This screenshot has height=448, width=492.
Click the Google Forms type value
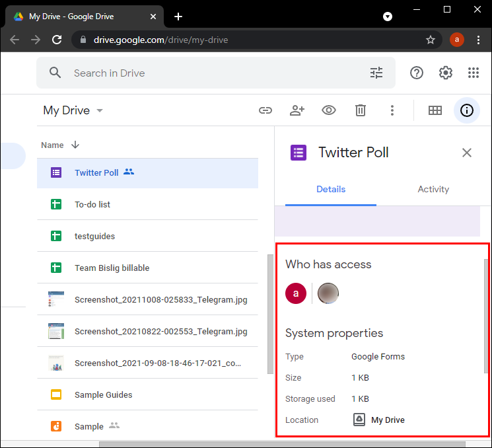tap(378, 357)
